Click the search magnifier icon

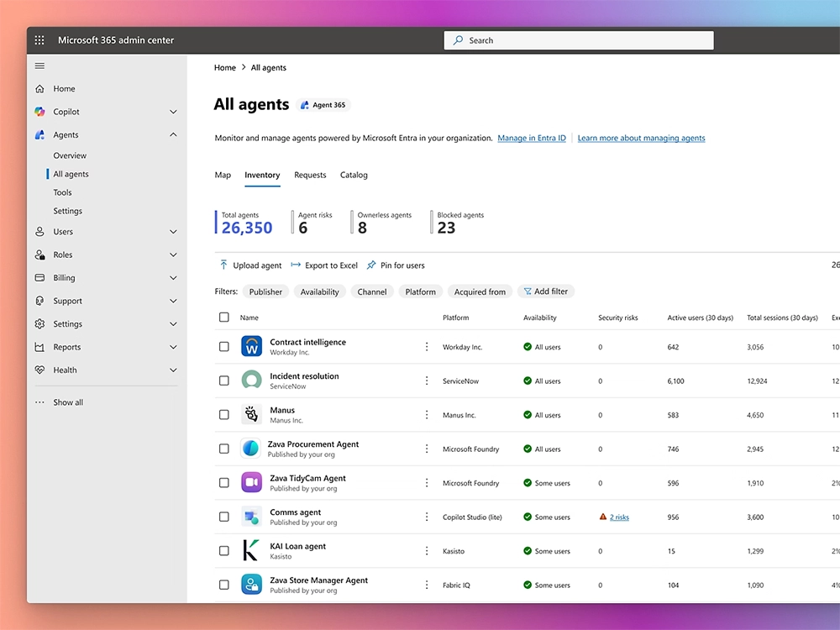point(458,40)
